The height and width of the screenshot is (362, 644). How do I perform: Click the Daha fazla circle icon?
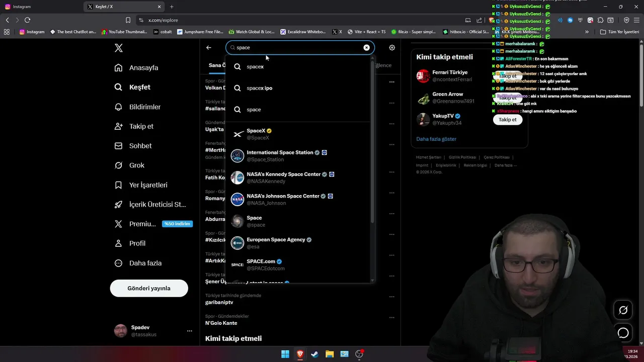pos(118,263)
